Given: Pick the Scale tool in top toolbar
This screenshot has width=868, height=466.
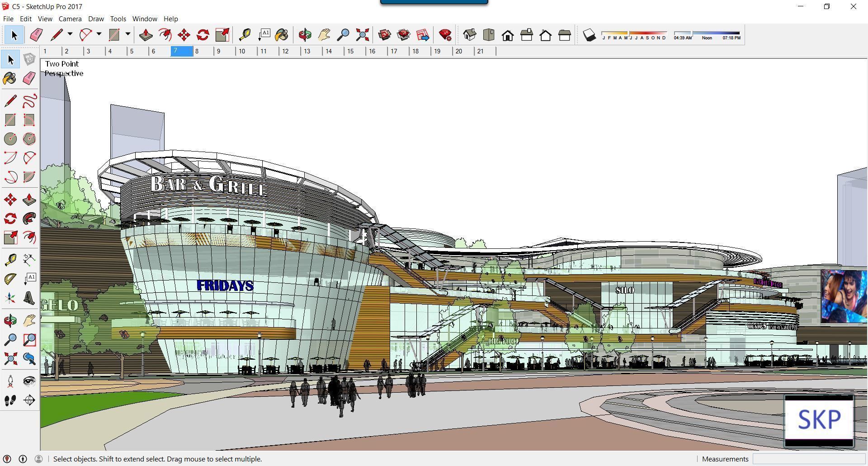Looking at the screenshot, I should [222, 35].
